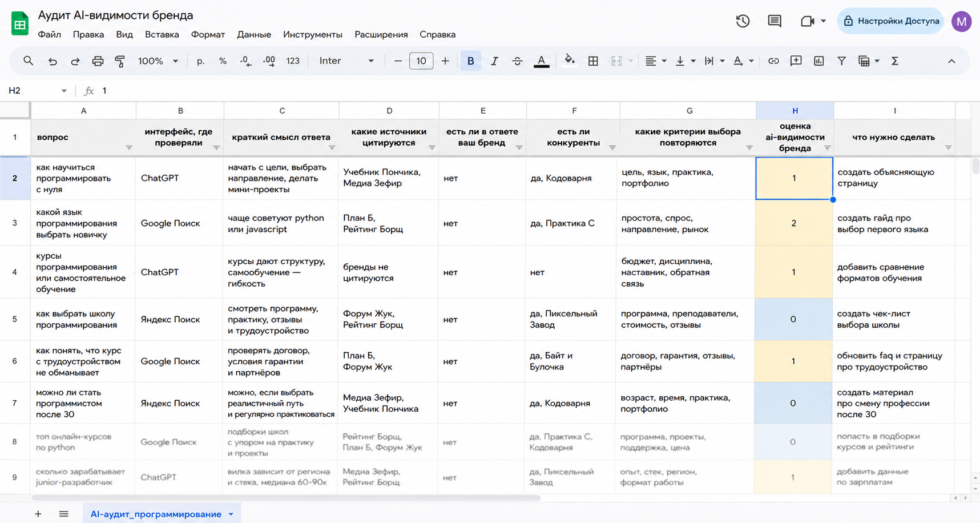Open the text color picker
Viewport: 980px width, 523px height.
[x=541, y=61]
